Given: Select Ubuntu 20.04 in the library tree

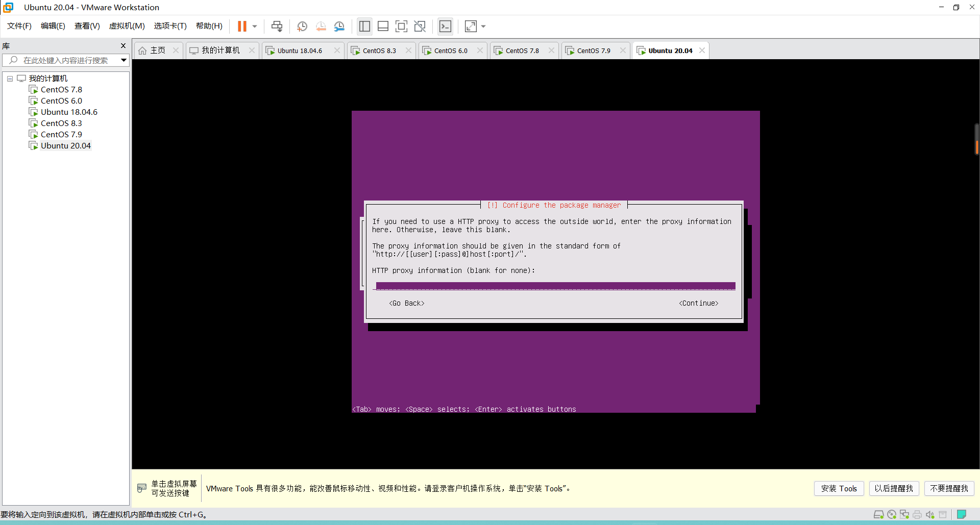Looking at the screenshot, I should point(66,146).
